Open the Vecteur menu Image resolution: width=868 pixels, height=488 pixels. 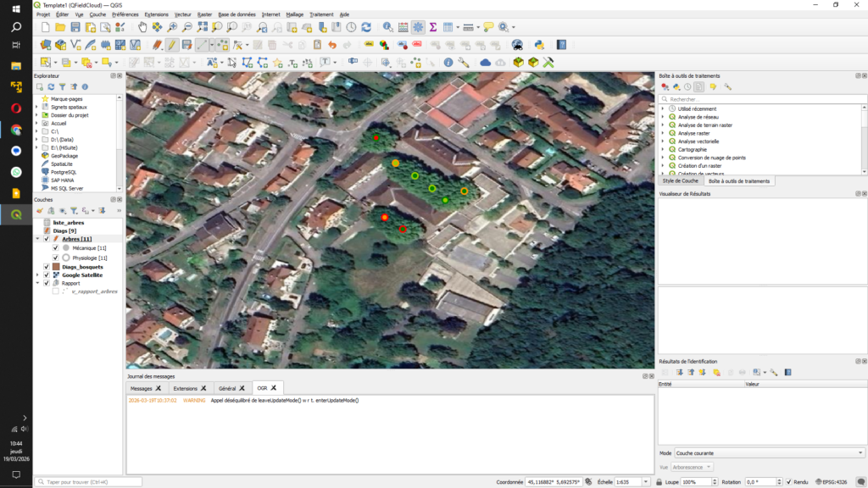(x=182, y=14)
